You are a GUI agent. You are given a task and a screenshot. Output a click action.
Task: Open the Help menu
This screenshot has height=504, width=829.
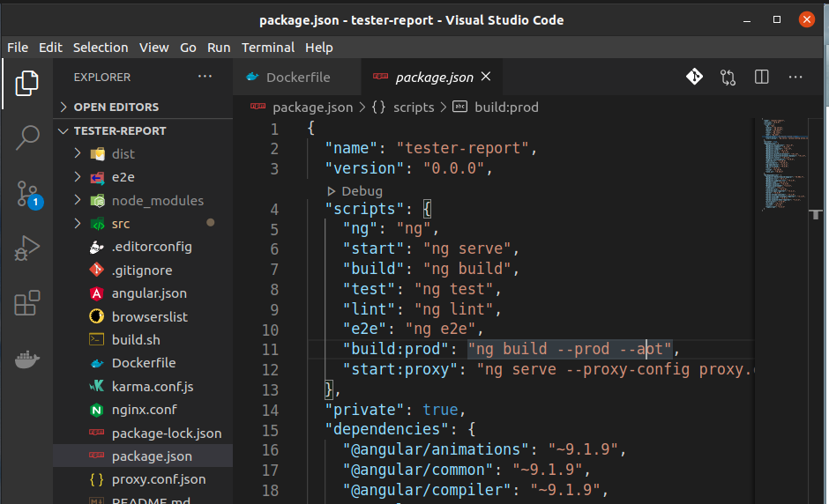coord(318,48)
